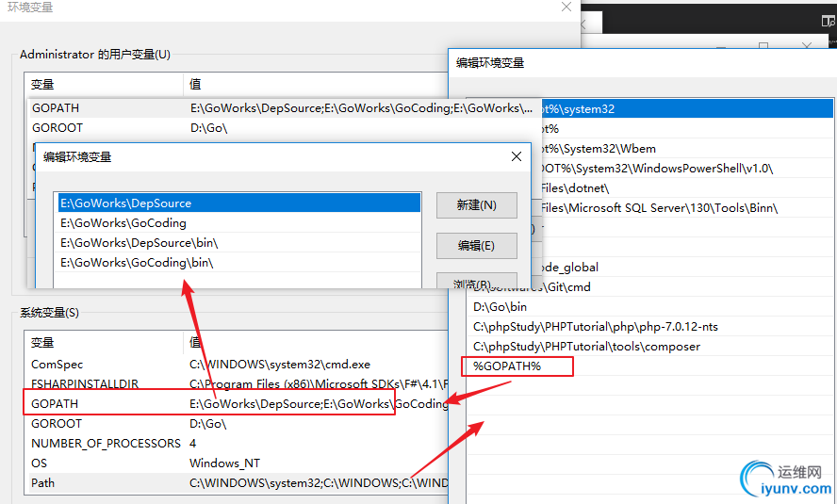
Task: Select D:\Go\bin path entry
Action: pyautogui.click(x=649, y=307)
